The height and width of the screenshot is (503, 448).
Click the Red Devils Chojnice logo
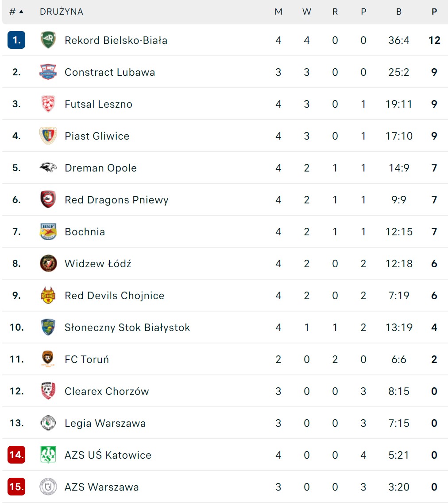pos(48,296)
